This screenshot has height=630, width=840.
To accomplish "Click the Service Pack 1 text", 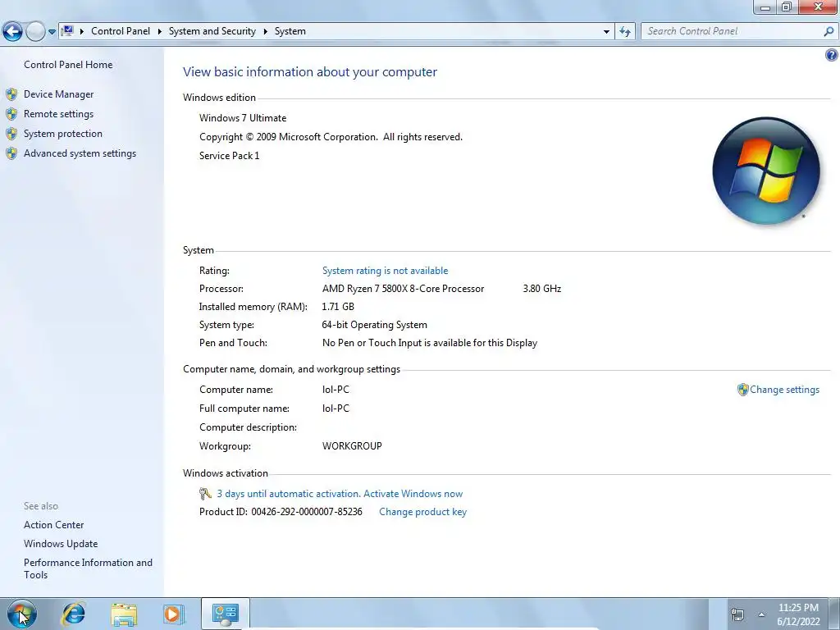I will pyautogui.click(x=230, y=155).
